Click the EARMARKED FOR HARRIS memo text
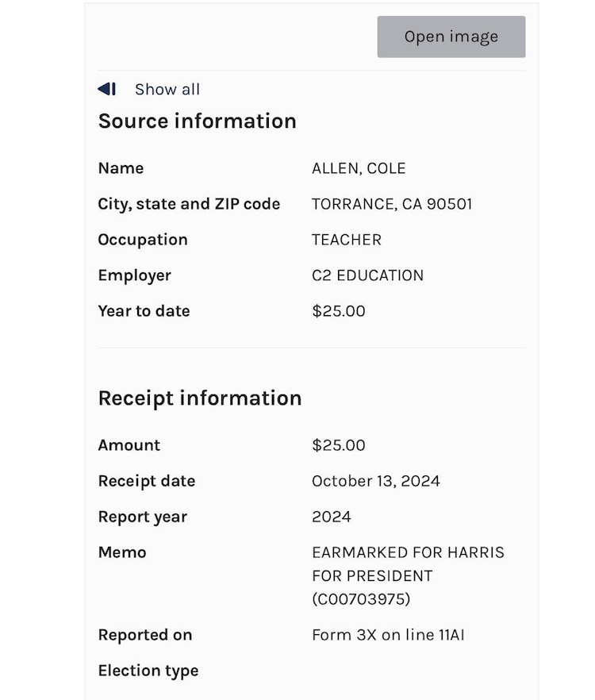 pyautogui.click(x=409, y=552)
